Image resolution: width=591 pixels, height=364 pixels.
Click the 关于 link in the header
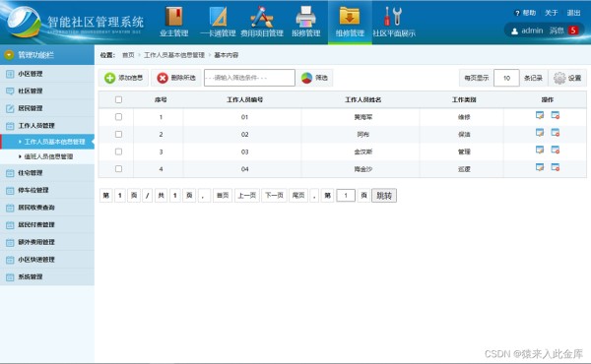tap(551, 13)
